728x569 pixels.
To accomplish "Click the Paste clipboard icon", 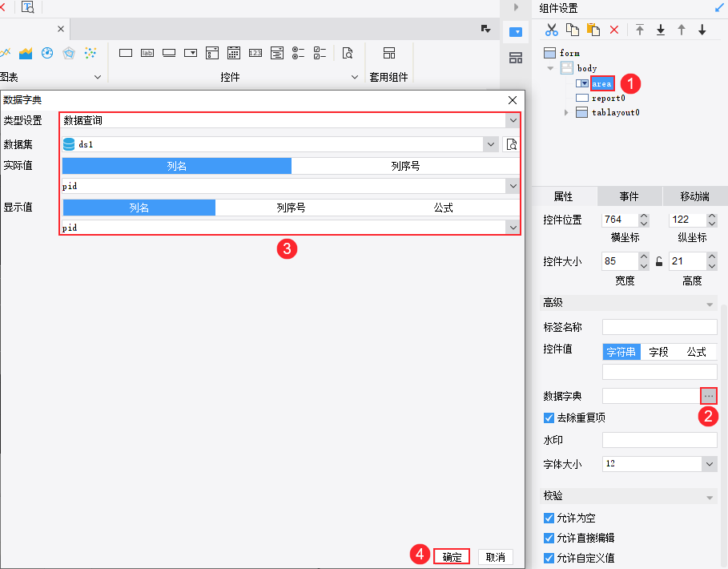I will pyautogui.click(x=593, y=30).
